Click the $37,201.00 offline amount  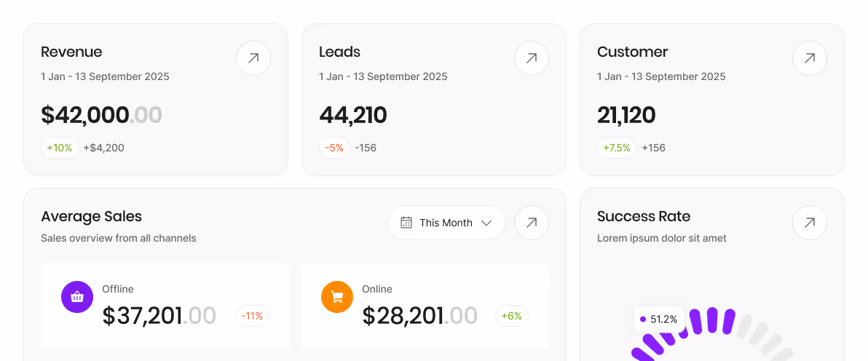159,316
